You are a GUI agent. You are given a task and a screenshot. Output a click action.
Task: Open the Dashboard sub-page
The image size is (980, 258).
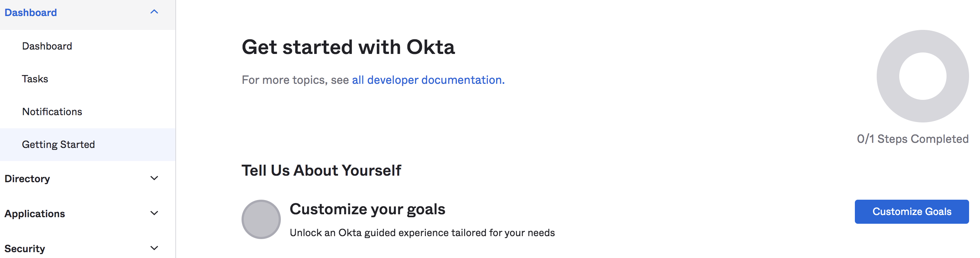47,46
